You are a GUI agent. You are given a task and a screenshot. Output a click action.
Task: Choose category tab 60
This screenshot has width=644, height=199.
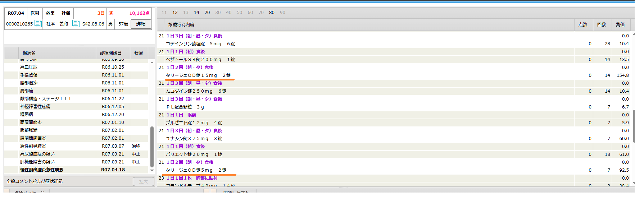click(250, 13)
